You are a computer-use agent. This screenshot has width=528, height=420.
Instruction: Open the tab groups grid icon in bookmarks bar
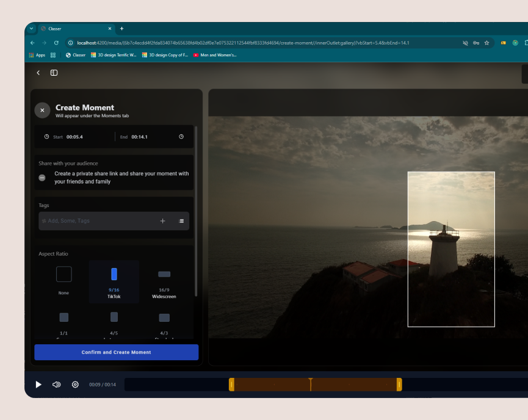[x=53, y=55]
